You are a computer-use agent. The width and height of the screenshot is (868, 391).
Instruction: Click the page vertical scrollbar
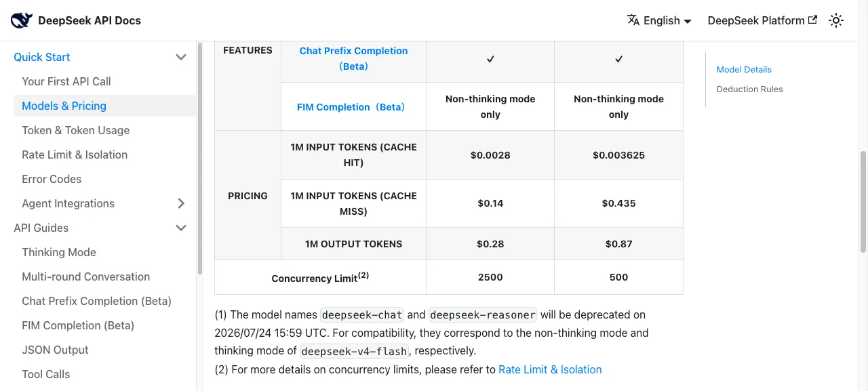(x=863, y=203)
